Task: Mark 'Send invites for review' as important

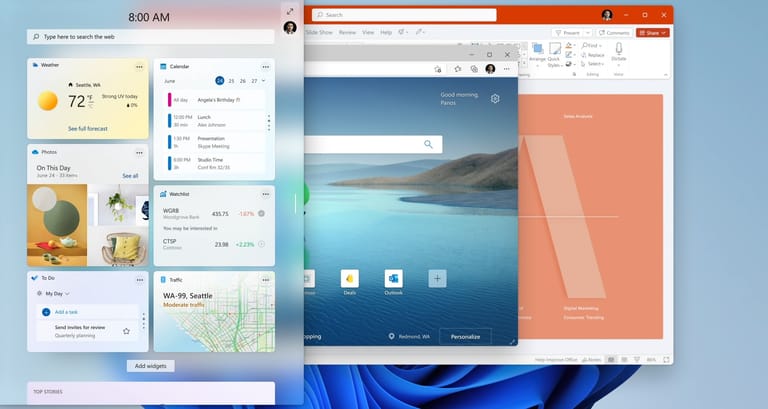Action: 126,331
